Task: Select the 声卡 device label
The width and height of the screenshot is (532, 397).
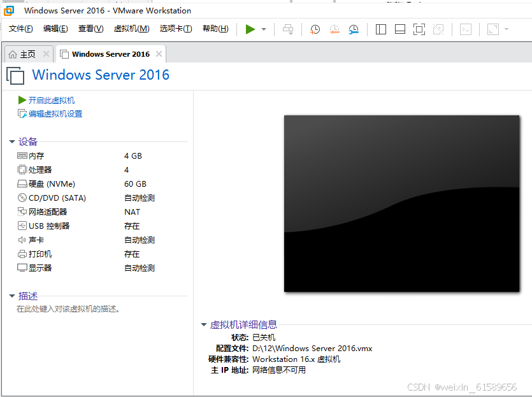Action: (x=36, y=240)
